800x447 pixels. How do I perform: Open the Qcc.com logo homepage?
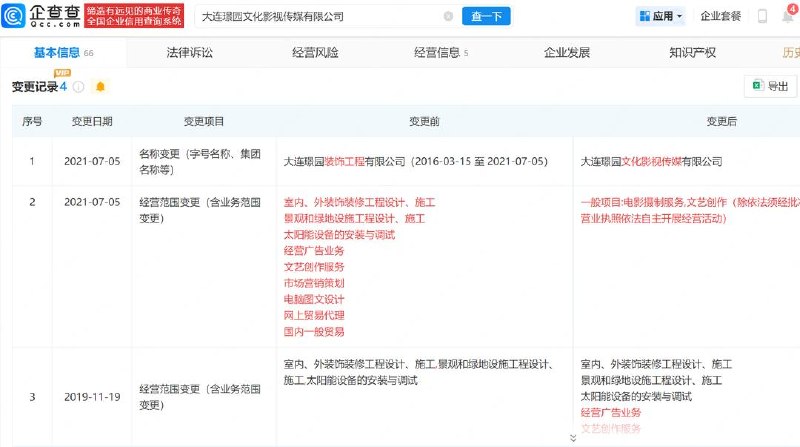pyautogui.click(x=41, y=16)
